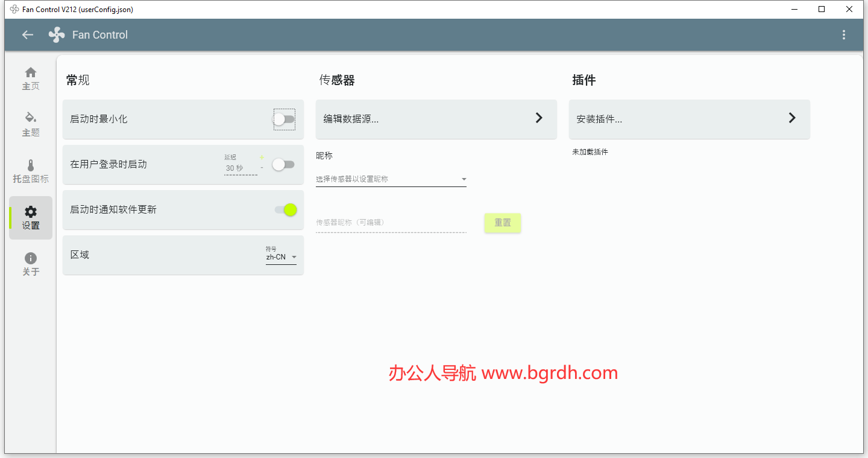
Task: Open the 主题 (Theme) settings from sidebar
Action: pyautogui.click(x=30, y=125)
